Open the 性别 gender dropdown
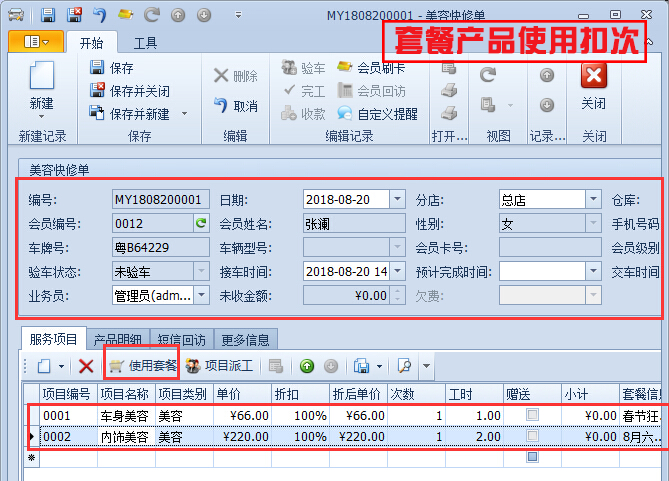 click(593, 223)
